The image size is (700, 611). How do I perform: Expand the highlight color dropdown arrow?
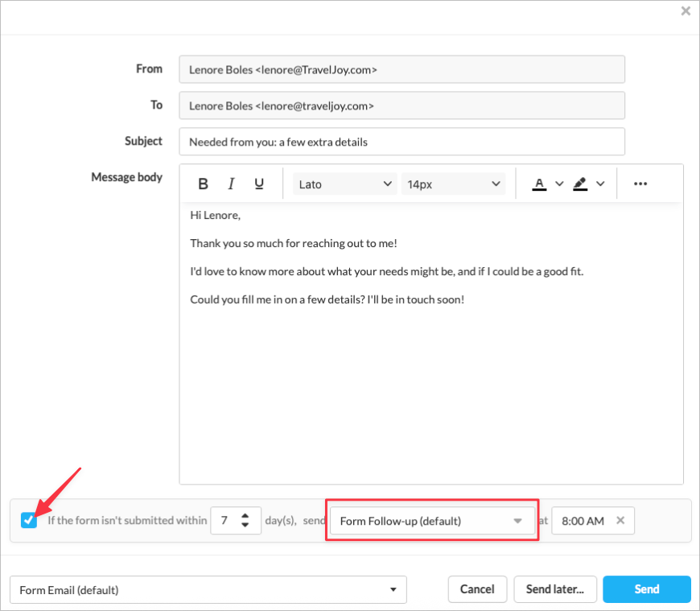pos(600,184)
